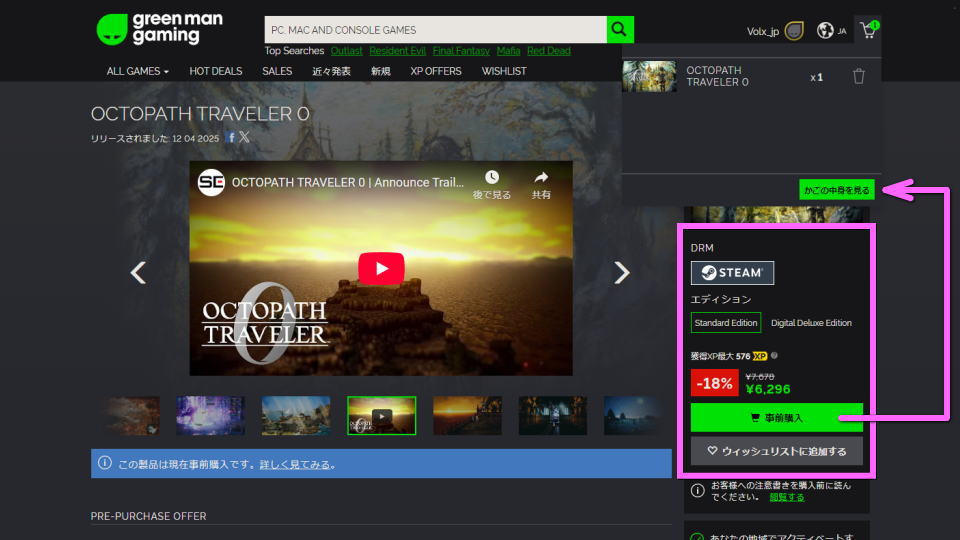Click the OCTOPATH TRAVELER 0 cart item name
Screen dimensions: 960x540
(717, 76)
